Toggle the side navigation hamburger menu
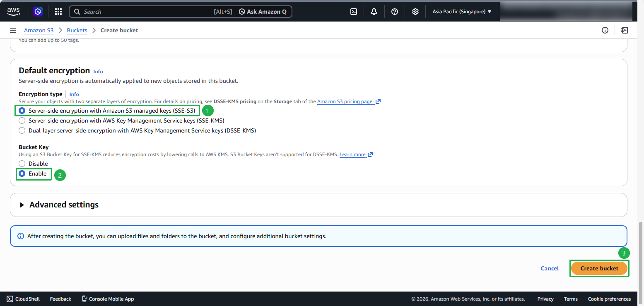 13,30
